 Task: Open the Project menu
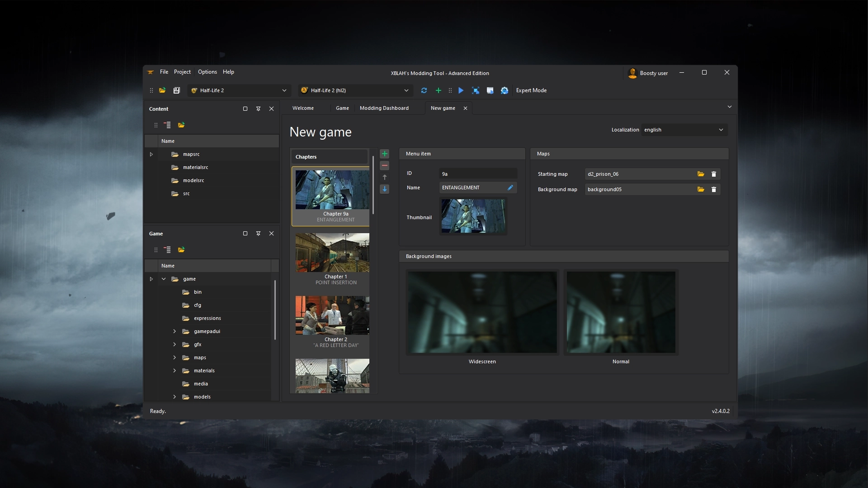click(182, 72)
